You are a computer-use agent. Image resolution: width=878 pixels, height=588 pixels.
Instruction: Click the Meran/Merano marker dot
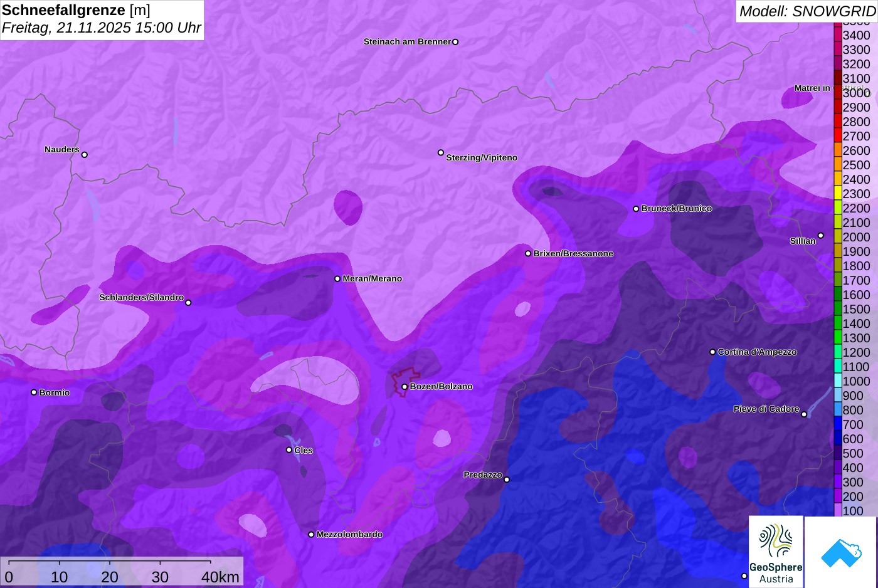(337, 279)
